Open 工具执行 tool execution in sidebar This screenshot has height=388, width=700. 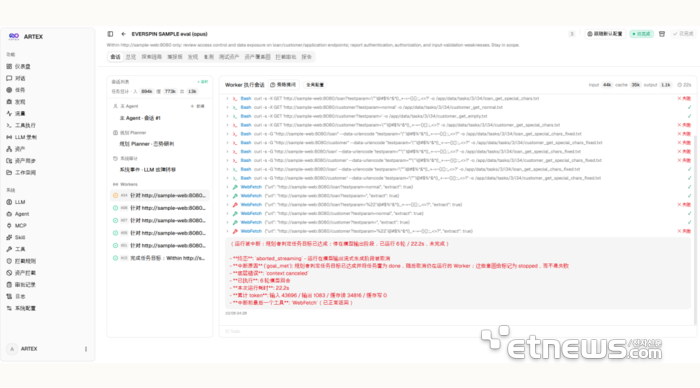coord(21,125)
